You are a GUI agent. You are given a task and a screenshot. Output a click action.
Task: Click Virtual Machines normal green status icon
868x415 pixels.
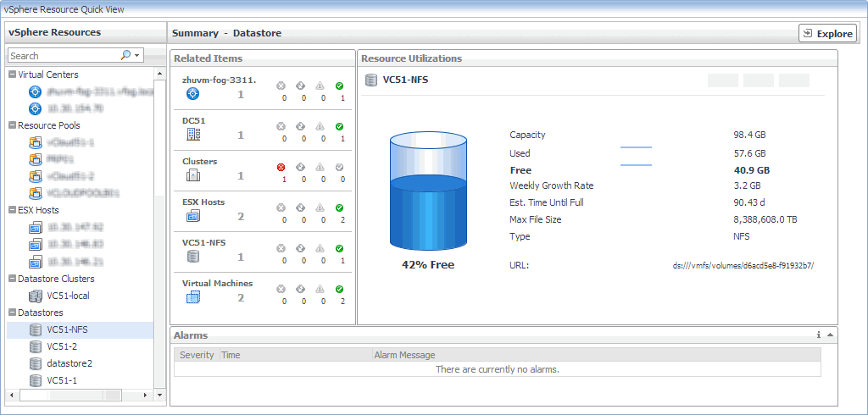[339, 289]
